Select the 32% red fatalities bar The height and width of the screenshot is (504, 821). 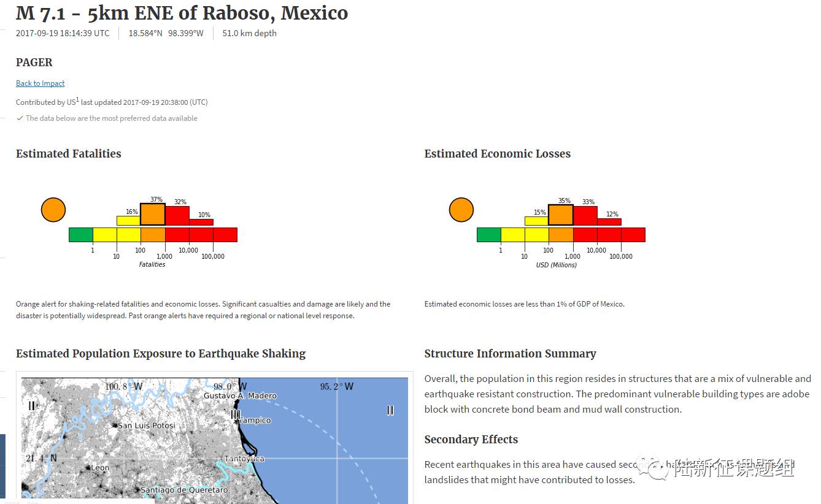coord(177,216)
